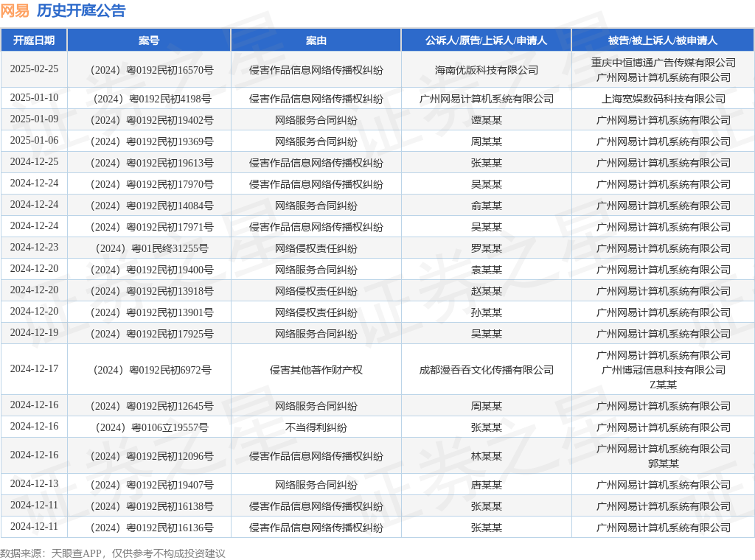Select case number 粤0192民初17971号

(152, 227)
